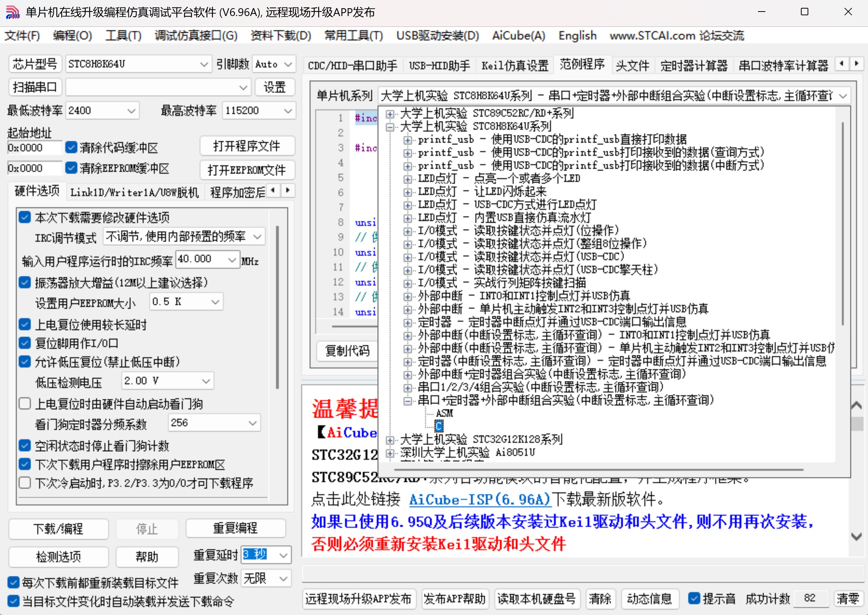Open 资料下载(D) menu
Screen dimensions: 868x615
[281, 36]
